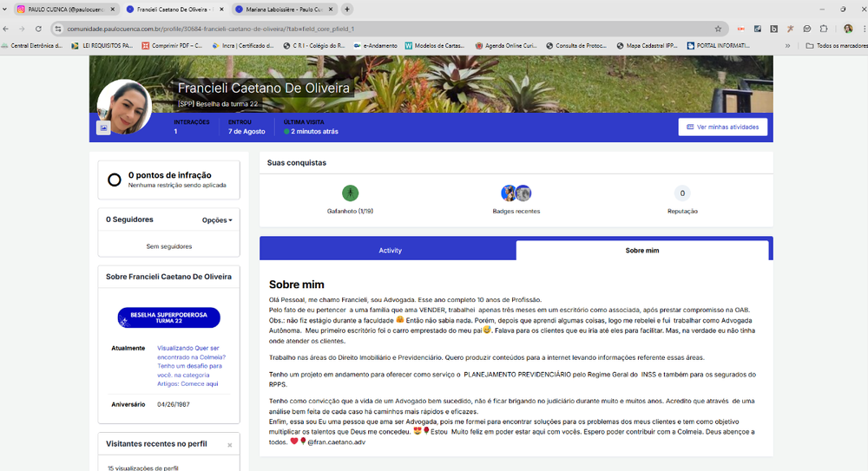Screen dimensions: 868x471
Task: Go forward to the next page
Action: [22, 29]
